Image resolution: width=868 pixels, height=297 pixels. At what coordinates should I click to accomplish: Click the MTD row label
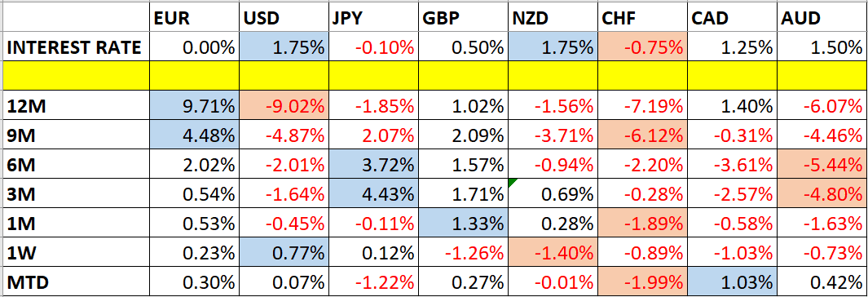point(76,282)
